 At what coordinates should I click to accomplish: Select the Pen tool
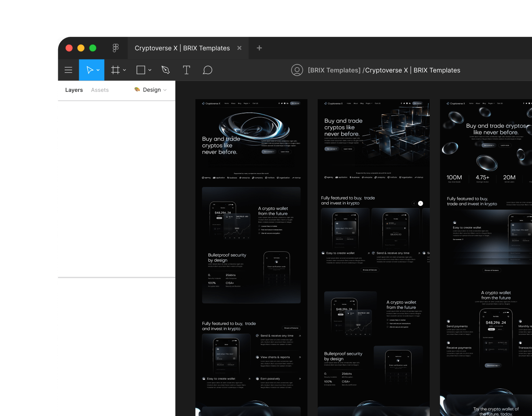click(x=165, y=70)
